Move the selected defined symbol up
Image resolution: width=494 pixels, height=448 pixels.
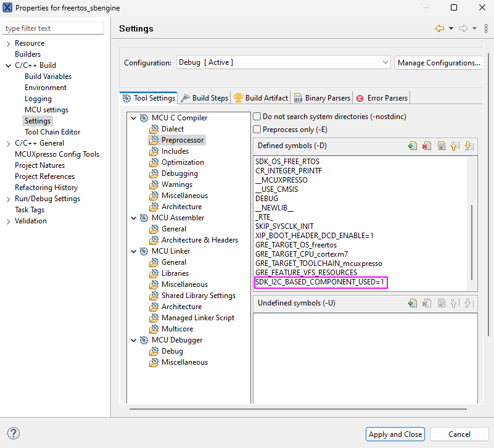456,146
